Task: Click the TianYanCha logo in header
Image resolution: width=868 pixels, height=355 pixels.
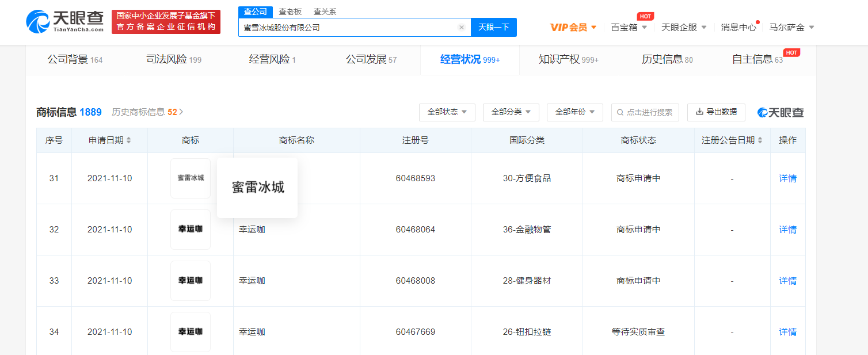Action: pyautogui.click(x=65, y=21)
